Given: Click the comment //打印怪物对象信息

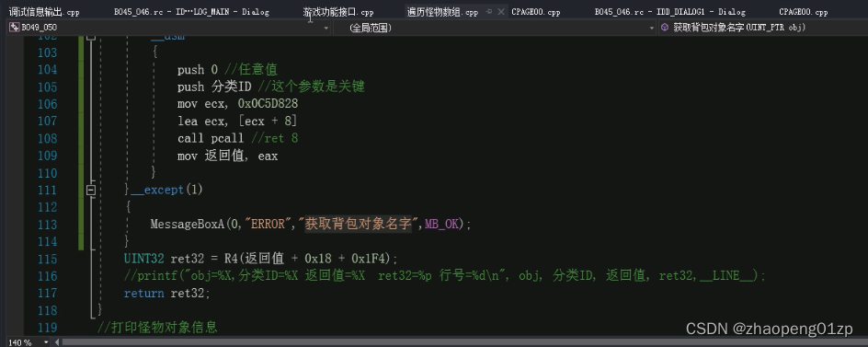Looking at the screenshot, I should (157, 327).
